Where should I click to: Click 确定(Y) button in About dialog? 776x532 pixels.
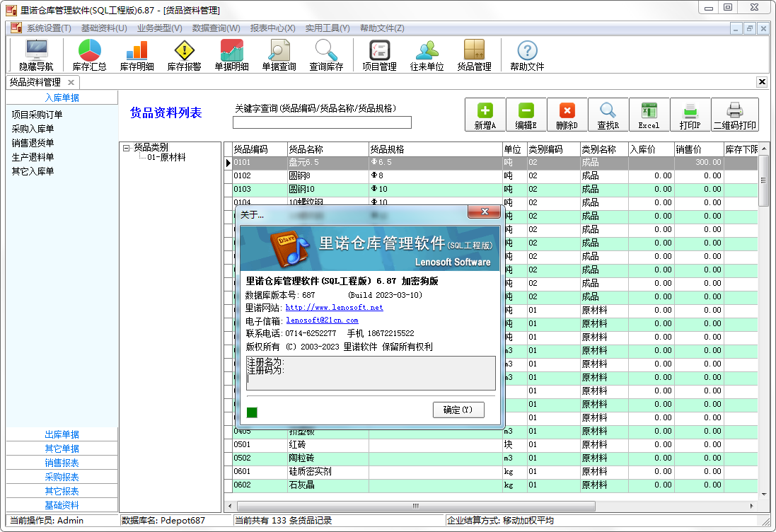click(458, 410)
